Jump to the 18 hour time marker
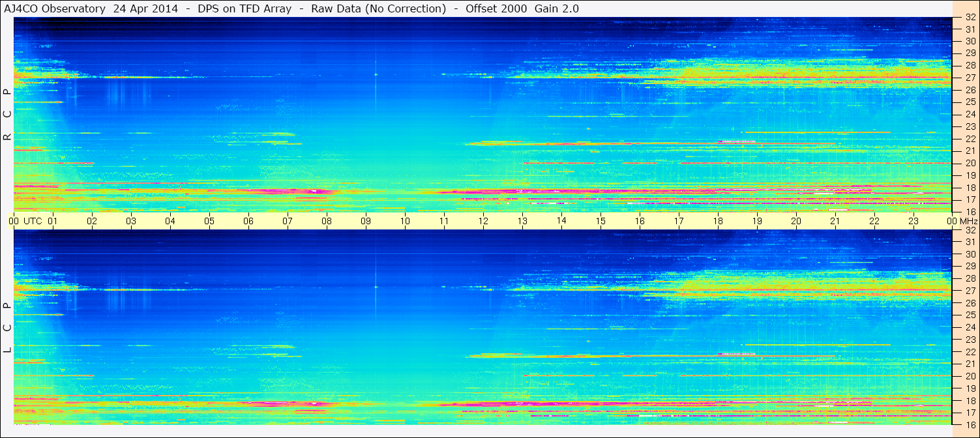This screenshot has height=438, width=980. 718,221
